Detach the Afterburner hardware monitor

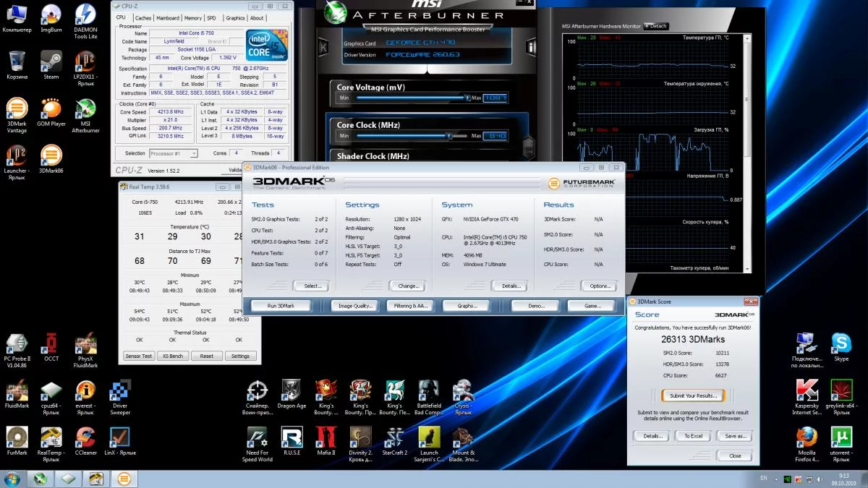tap(656, 26)
